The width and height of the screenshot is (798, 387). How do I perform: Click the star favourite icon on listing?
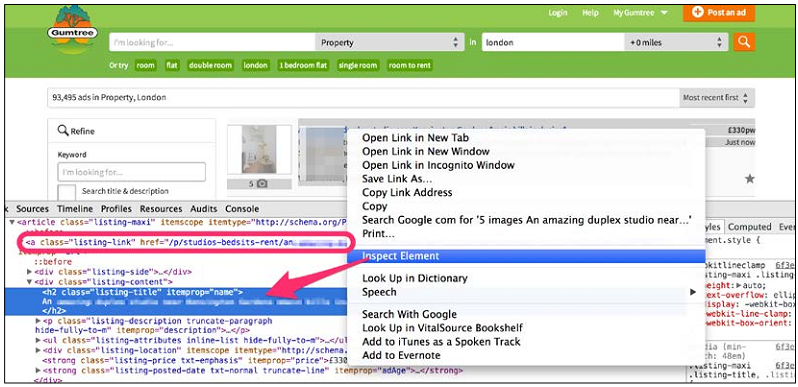(749, 178)
